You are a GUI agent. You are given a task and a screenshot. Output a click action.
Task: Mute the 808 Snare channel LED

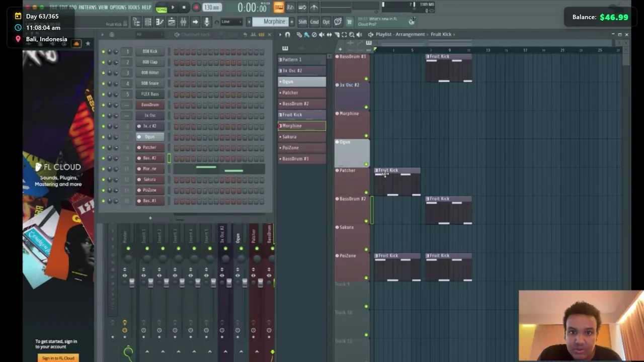(104, 83)
